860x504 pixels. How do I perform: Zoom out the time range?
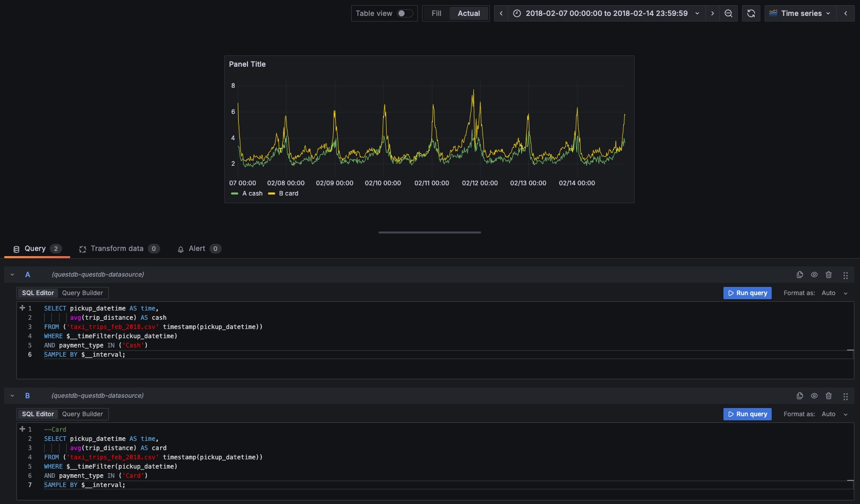click(729, 13)
